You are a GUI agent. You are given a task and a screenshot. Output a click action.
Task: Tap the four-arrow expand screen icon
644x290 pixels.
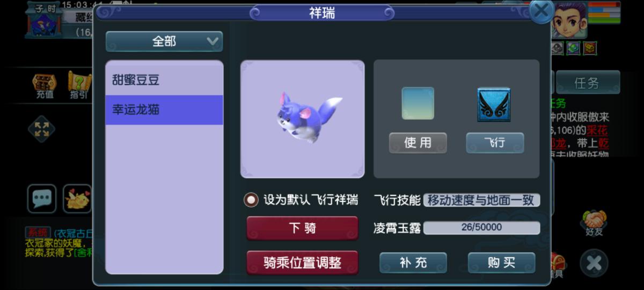(42, 129)
